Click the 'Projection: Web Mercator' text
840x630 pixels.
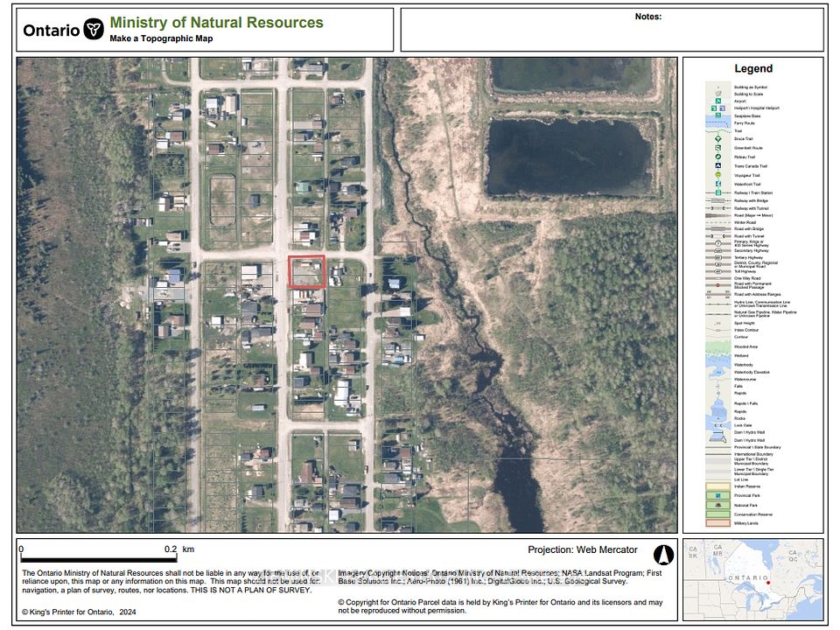point(583,549)
